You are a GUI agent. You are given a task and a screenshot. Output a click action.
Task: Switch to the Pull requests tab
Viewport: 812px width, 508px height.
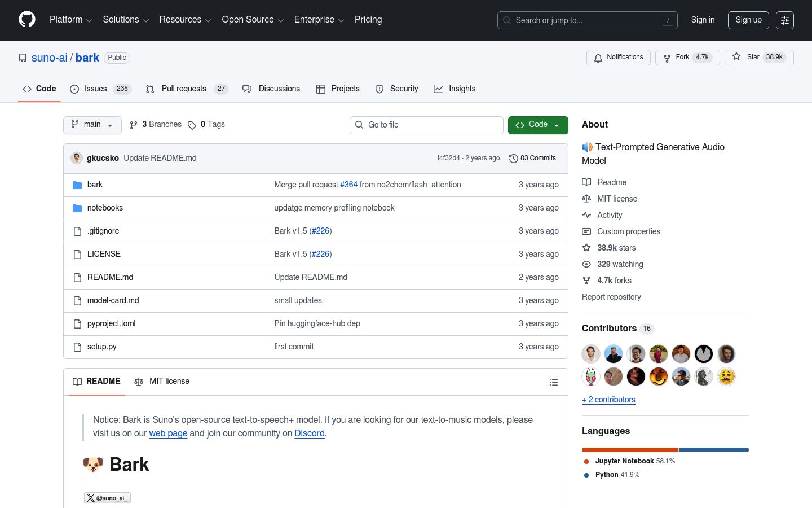pyautogui.click(x=187, y=89)
